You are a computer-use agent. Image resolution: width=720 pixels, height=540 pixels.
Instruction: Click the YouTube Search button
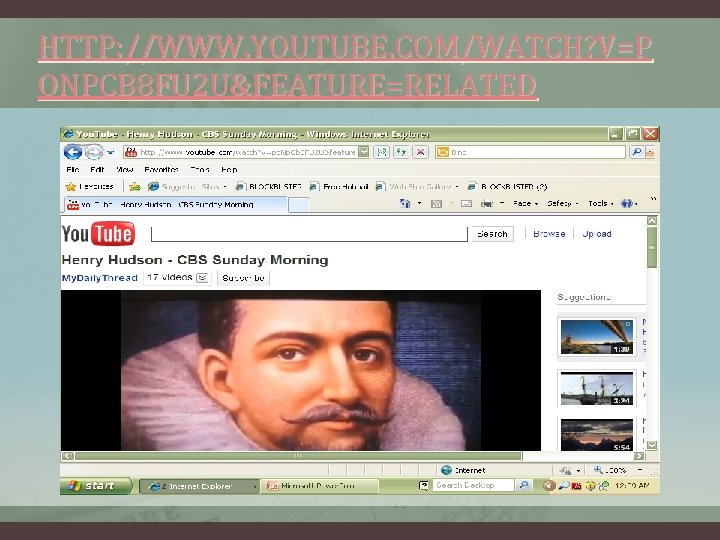click(492, 234)
